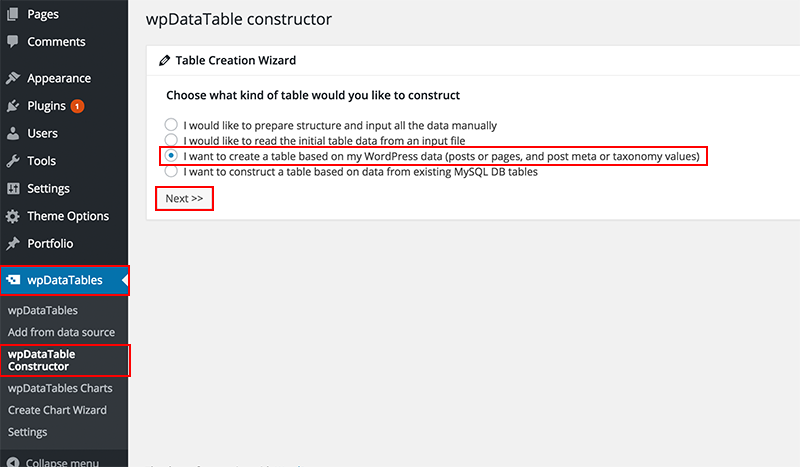Click the Theme Options gear icon
The width and height of the screenshot is (800, 467).
point(13,216)
